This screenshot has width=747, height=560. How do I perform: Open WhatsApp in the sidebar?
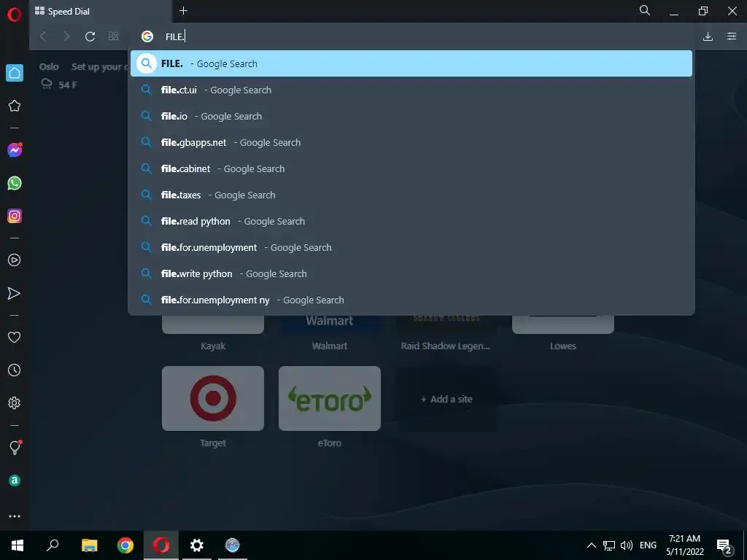click(15, 183)
